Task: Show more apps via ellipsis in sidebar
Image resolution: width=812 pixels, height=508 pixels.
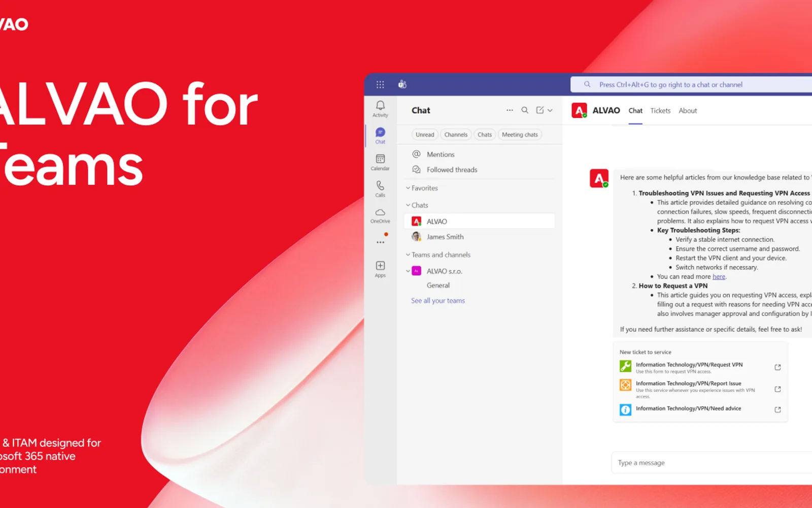Action: tap(380, 242)
